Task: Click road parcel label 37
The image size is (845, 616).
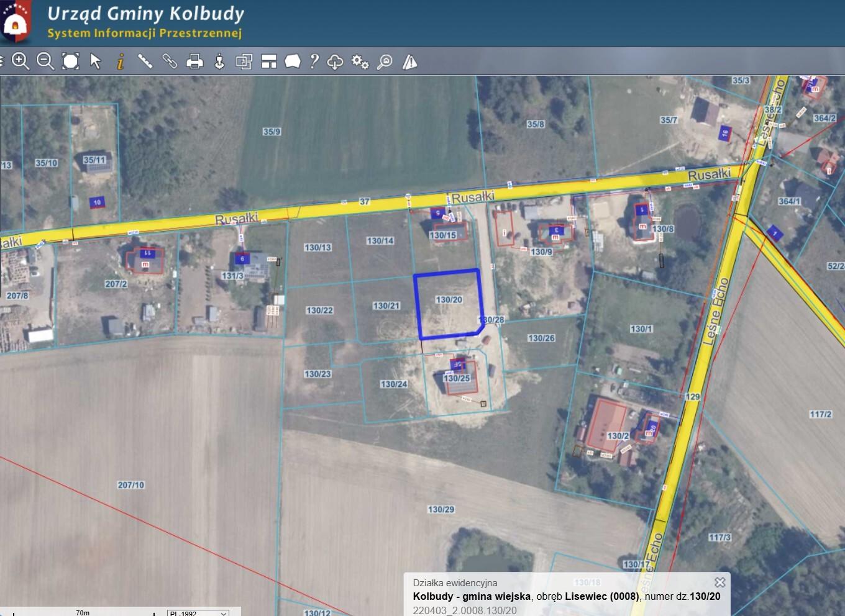Action: click(x=365, y=201)
